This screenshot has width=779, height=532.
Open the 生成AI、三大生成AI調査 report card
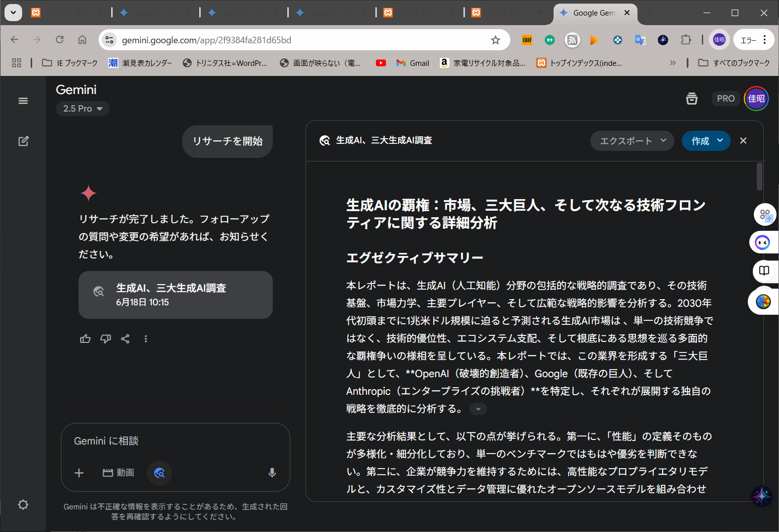coord(176,295)
